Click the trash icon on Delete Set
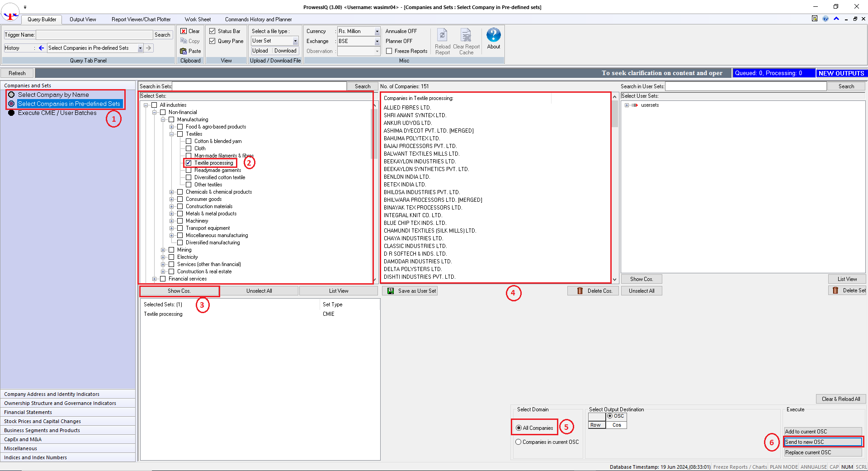This screenshot has width=868, height=471. [835, 290]
